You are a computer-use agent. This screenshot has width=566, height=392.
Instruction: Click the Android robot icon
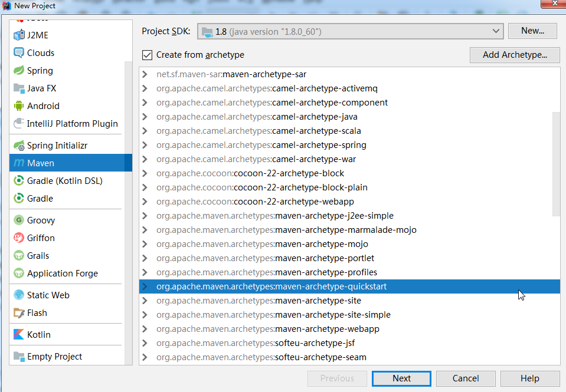point(19,106)
